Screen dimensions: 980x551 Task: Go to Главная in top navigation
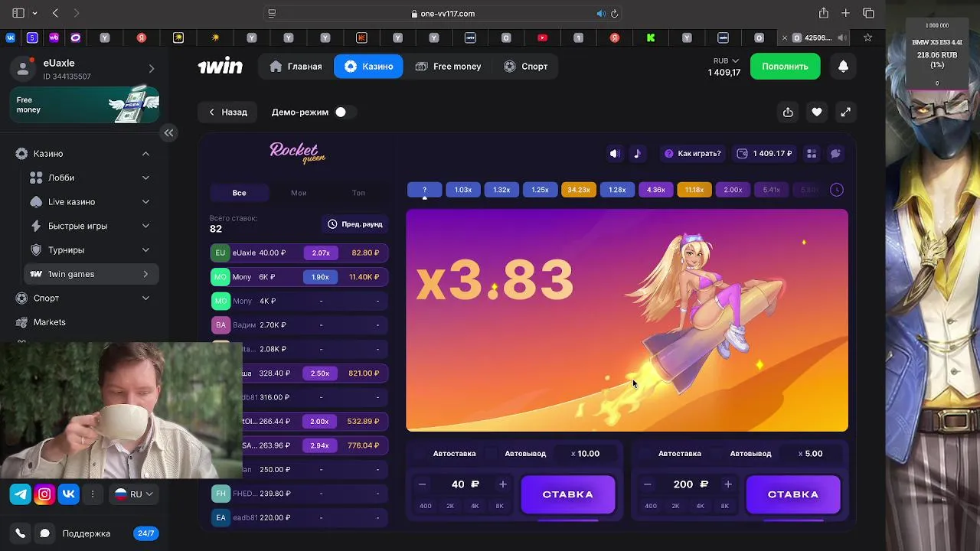click(296, 67)
